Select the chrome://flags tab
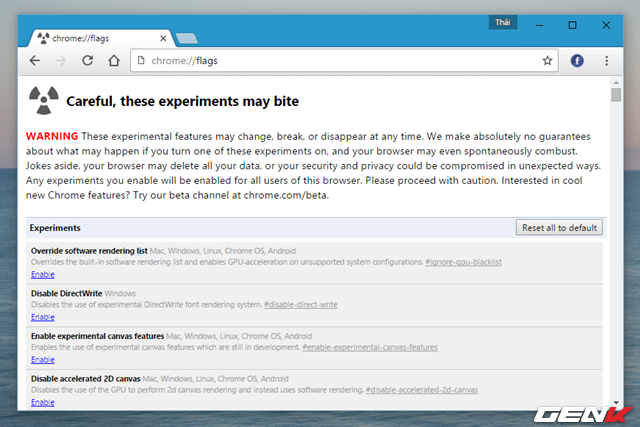Viewport: 640px width, 427px height. 95,38
